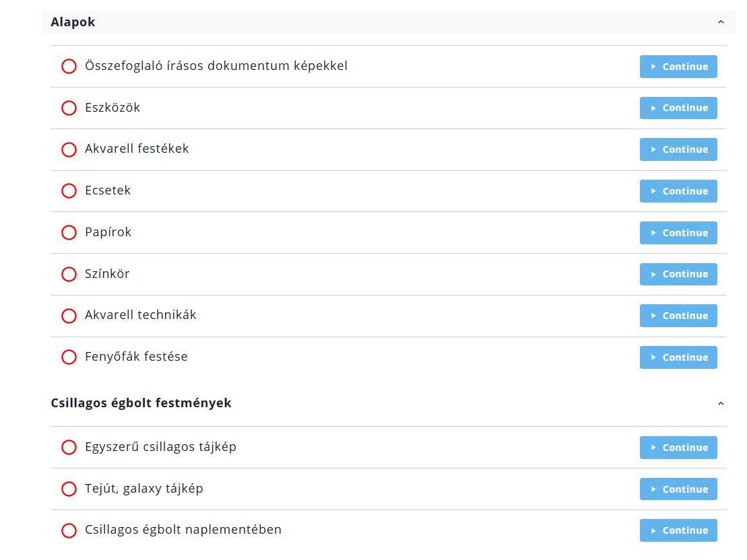Click the circle icon next to Színkör
The image size is (747, 560).
pyautogui.click(x=69, y=274)
